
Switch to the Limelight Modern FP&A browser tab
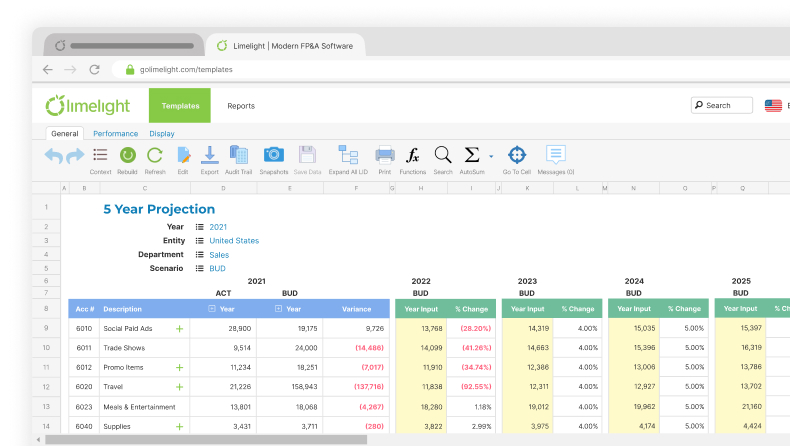(x=285, y=45)
